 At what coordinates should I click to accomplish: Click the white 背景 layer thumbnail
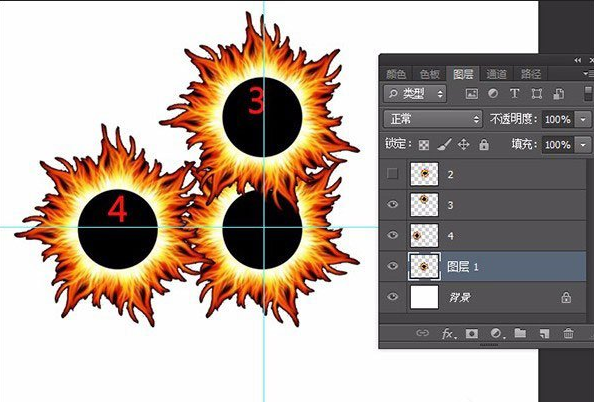[x=424, y=297]
